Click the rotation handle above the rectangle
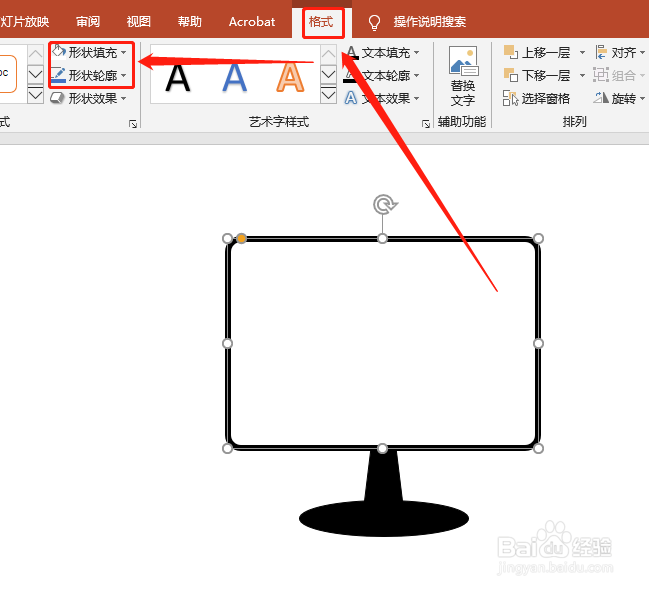Screen dimensions: 649x590 tap(385, 204)
